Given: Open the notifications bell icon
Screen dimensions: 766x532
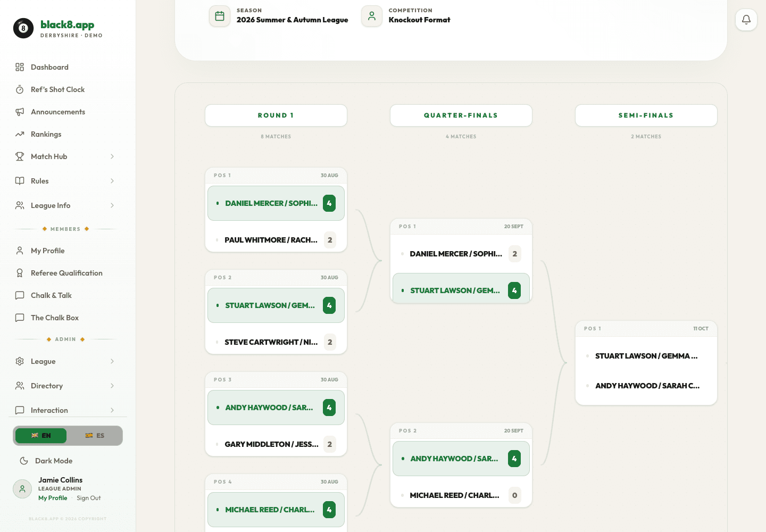Looking at the screenshot, I should (x=746, y=20).
